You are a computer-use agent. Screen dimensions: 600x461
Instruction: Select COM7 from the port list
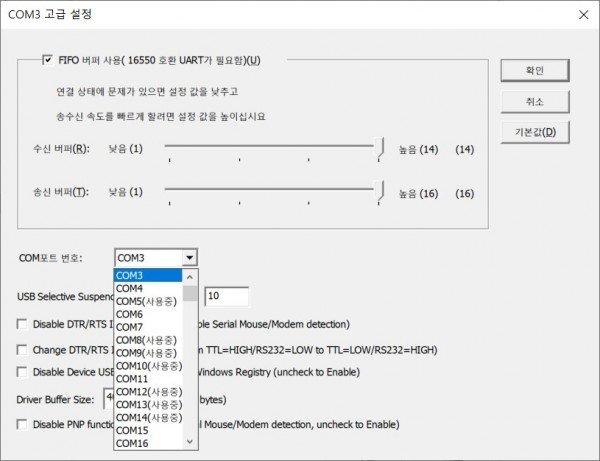(x=130, y=327)
